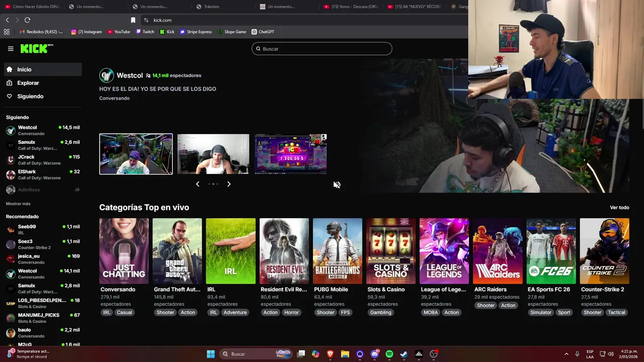Open ElShark channel in Siguiendo list
This screenshot has height=362, width=644.
click(x=43, y=174)
